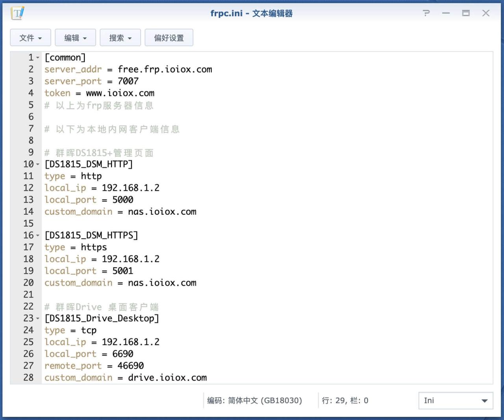Open the syntax mode dropdown showing Ini

click(455, 400)
